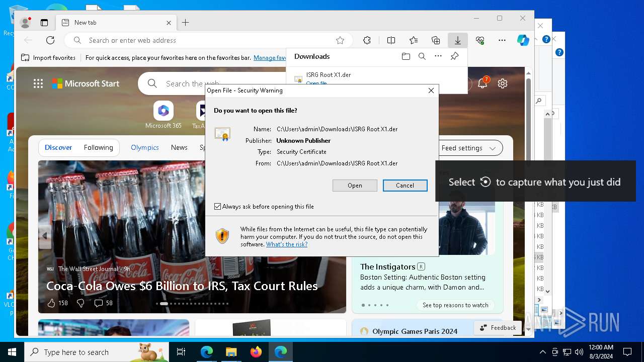The width and height of the screenshot is (644, 362).
Task: Open Settings and more ellipsis menu
Action: [x=502, y=40]
